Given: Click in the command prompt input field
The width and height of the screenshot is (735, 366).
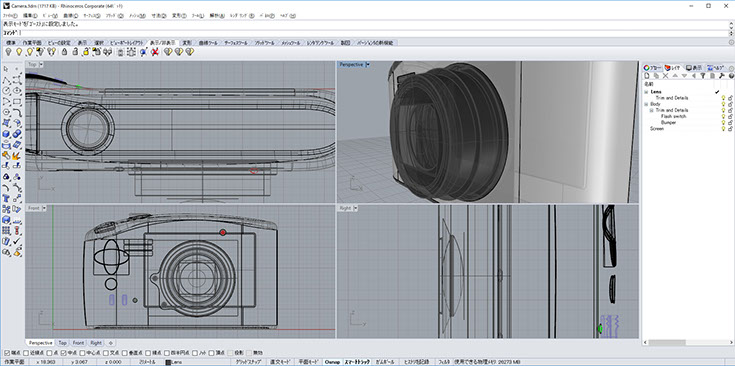Looking at the screenshot, I should [366, 33].
